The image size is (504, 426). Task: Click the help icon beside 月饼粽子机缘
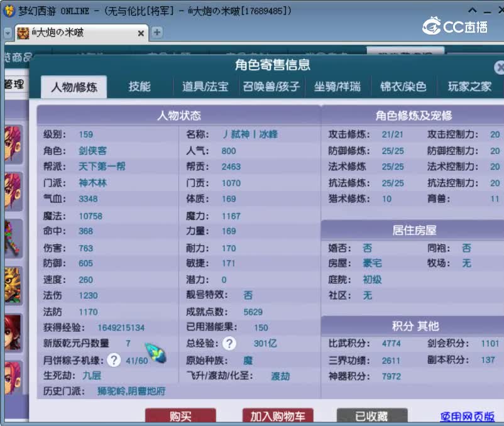tap(114, 360)
